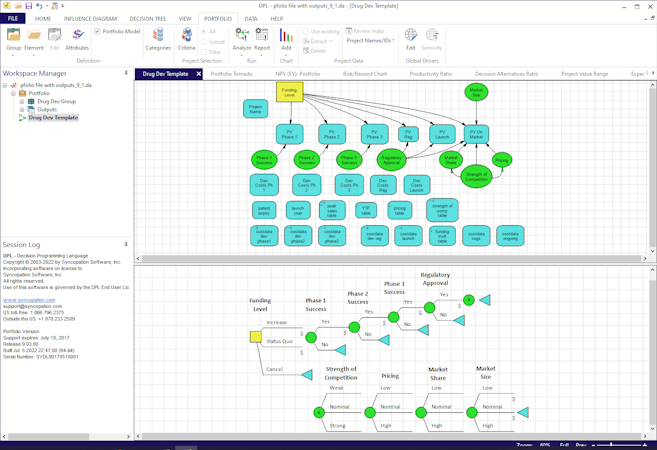Click the Global Drivers Edit globe icon
Viewport: 657px width, 450px height.
pyautogui.click(x=411, y=35)
